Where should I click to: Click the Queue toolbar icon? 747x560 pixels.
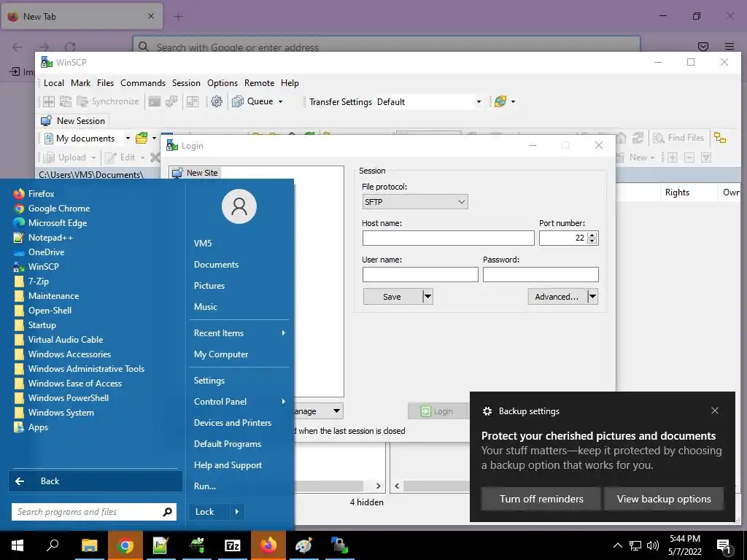[x=238, y=101]
